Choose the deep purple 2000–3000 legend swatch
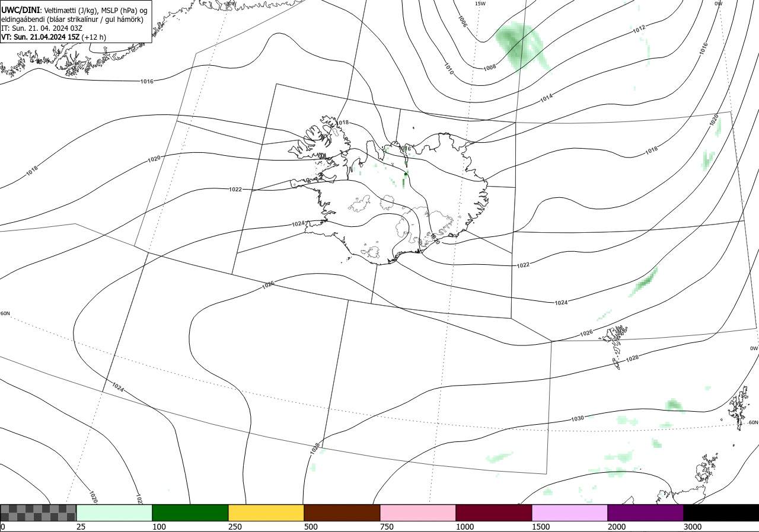 [646, 512]
